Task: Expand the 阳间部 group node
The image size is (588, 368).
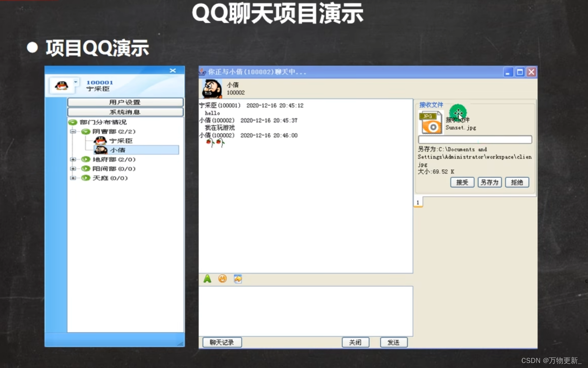Action: click(73, 168)
